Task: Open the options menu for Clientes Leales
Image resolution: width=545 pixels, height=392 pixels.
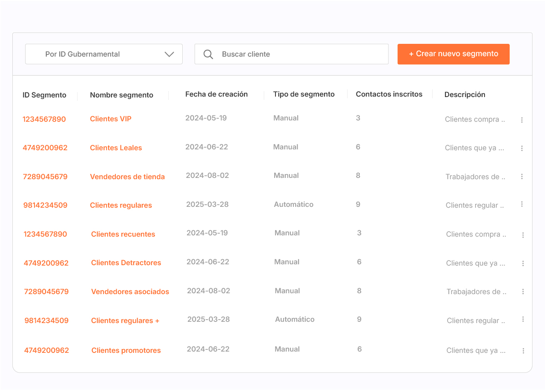Action: pos(522,149)
